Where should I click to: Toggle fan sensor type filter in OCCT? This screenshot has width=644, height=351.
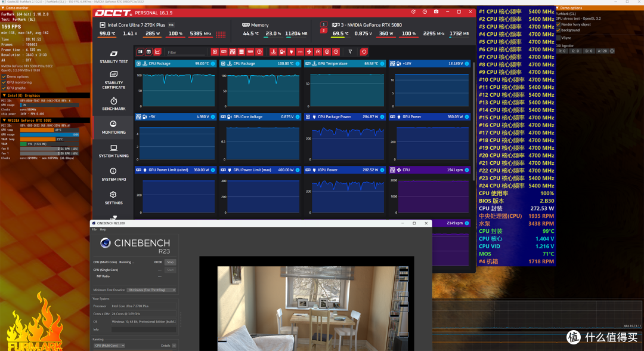[x=309, y=52]
